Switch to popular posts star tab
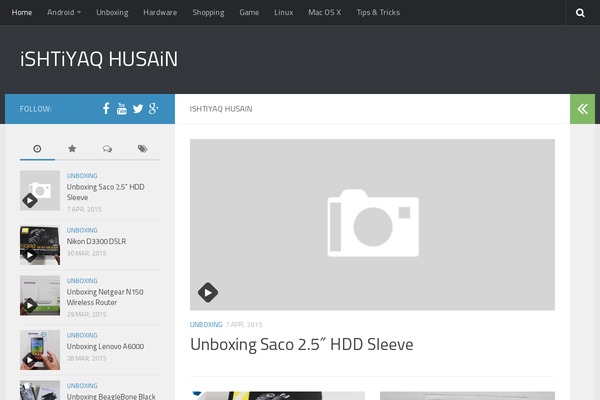 pos(72,149)
